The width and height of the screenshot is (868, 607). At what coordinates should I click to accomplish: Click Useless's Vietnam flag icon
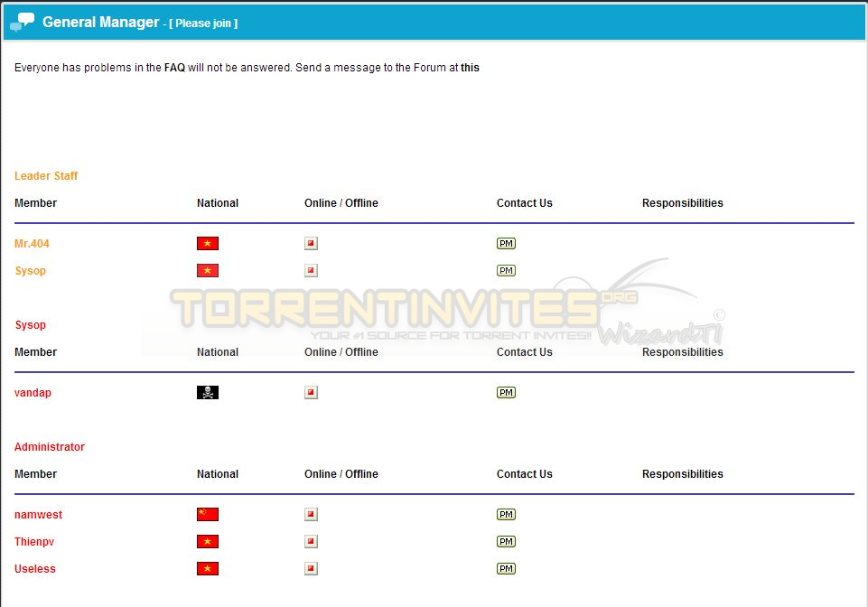coord(208,569)
